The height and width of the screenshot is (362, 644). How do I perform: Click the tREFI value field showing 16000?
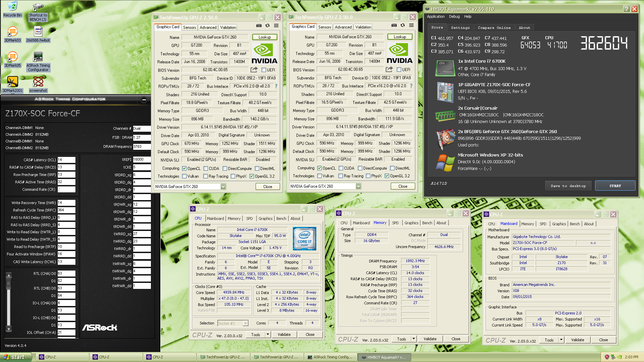click(142, 160)
